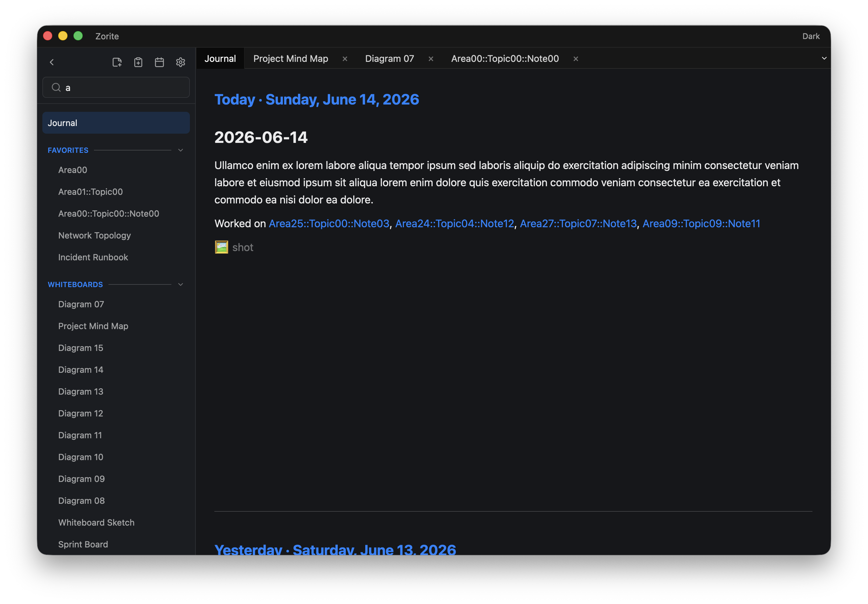The height and width of the screenshot is (604, 868).
Task: Click the 'shot' image caption
Action: 243,247
